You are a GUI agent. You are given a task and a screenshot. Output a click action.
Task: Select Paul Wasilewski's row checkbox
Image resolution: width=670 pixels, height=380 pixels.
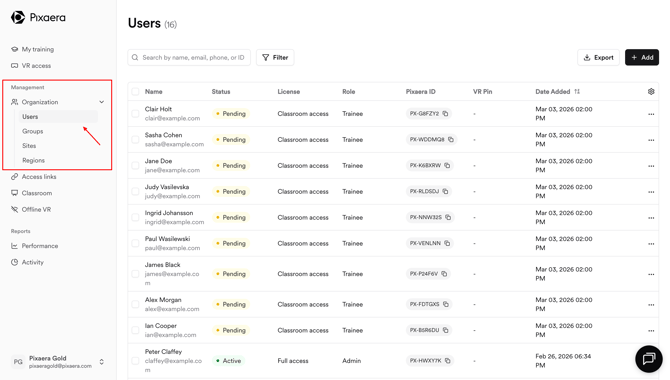coord(135,243)
